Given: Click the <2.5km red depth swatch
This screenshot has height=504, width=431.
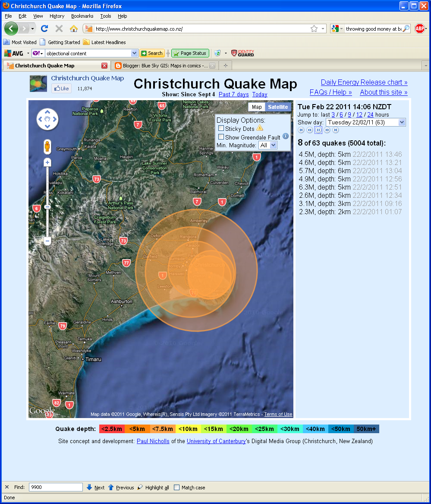Looking at the screenshot, I should (112, 429).
